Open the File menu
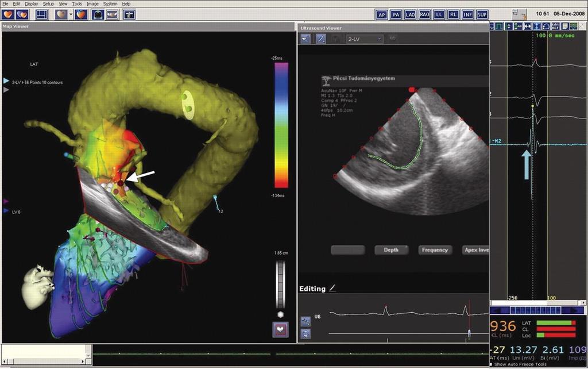The height and width of the screenshot is (369, 588). click(x=5, y=4)
